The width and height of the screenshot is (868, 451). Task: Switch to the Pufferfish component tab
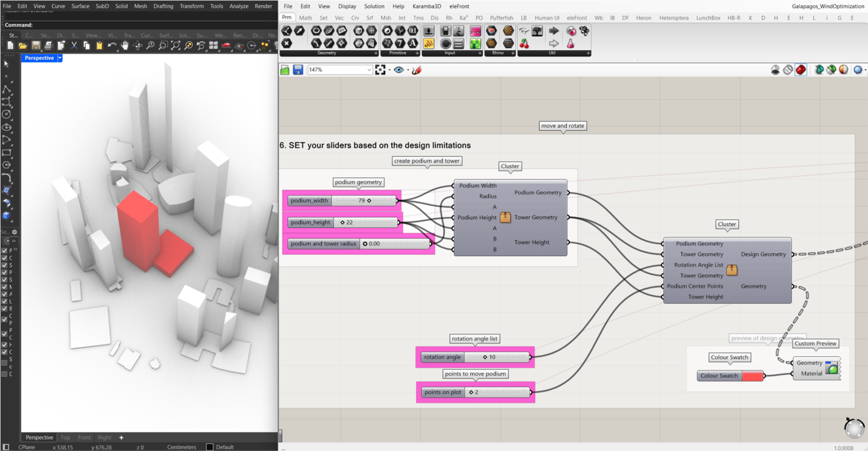pyautogui.click(x=501, y=18)
